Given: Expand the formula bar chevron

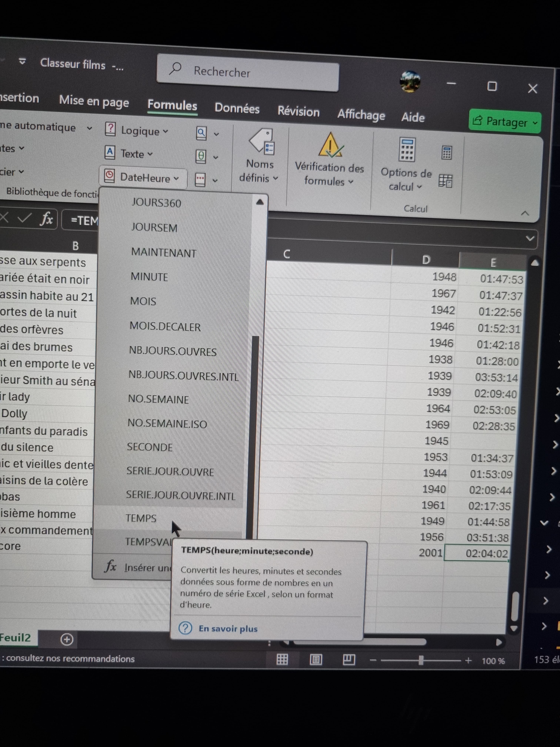Looking at the screenshot, I should [x=530, y=238].
